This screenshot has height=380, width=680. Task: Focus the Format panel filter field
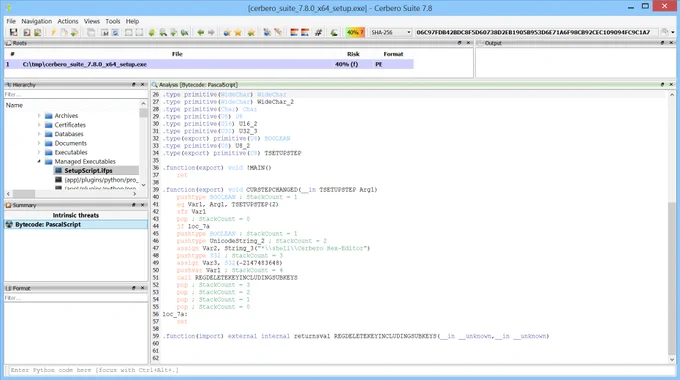click(76, 298)
